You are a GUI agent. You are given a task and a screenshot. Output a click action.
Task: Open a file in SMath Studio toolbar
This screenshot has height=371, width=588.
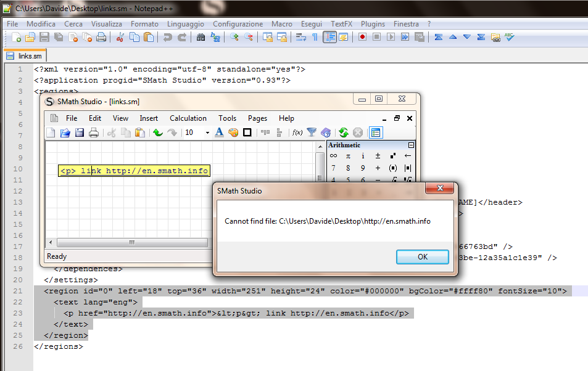[65, 132]
